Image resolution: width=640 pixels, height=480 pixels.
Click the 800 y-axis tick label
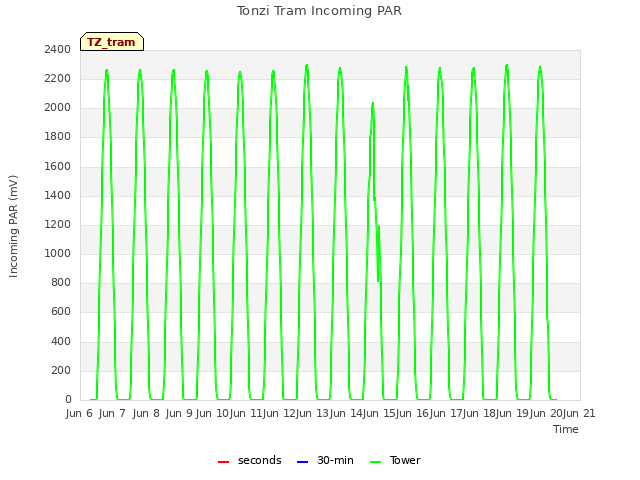[61, 282]
